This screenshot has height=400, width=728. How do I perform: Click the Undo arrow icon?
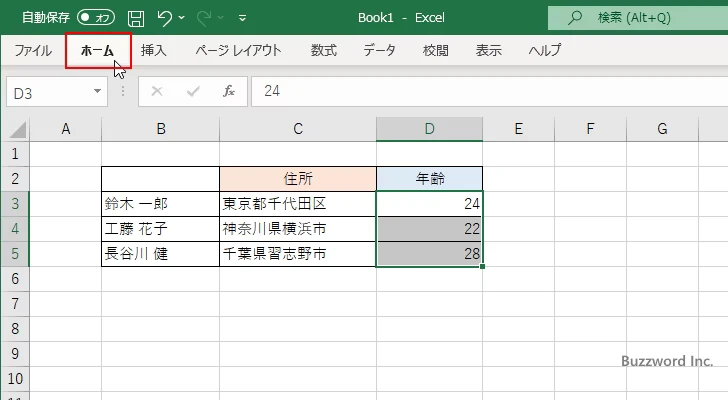click(164, 18)
